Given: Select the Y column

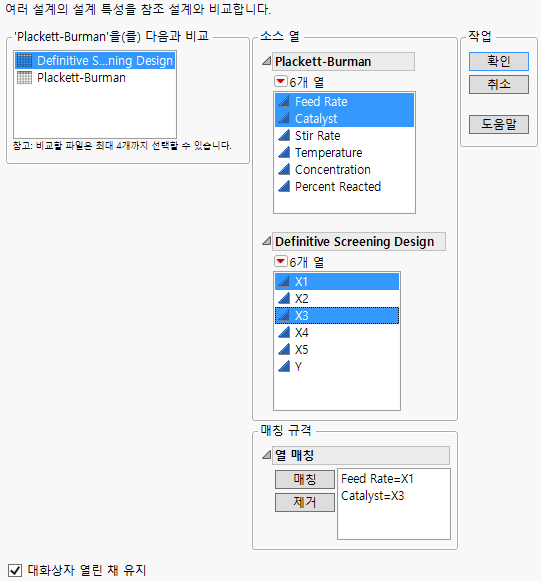Looking at the screenshot, I should pos(337,366).
